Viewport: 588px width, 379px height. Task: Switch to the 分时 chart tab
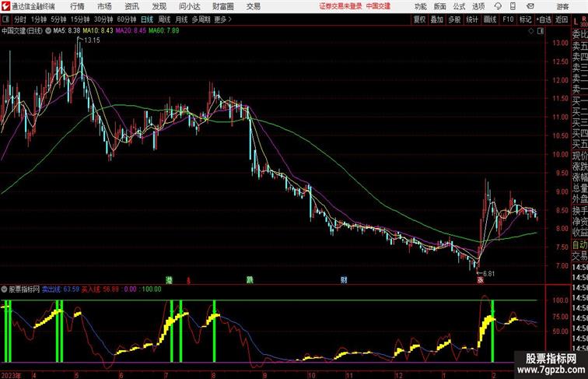tap(20, 19)
